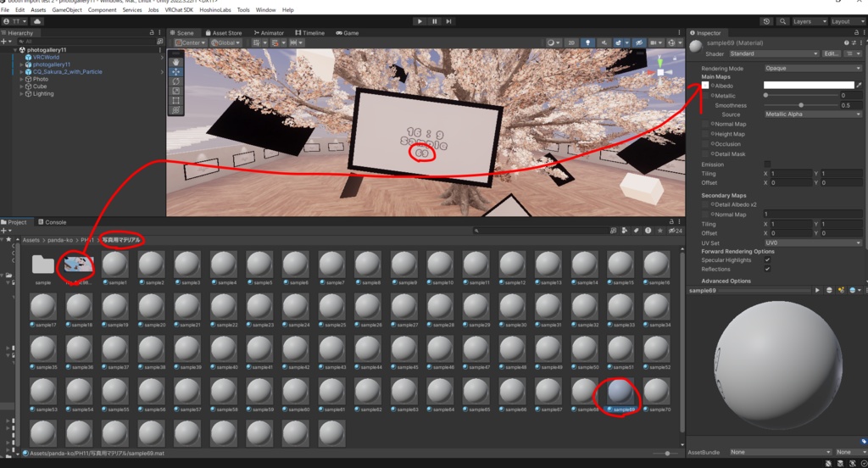Click the Step frame button
The width and height of the screenshot is (868, 468).
pyautogui.click(x=449, y=21)
